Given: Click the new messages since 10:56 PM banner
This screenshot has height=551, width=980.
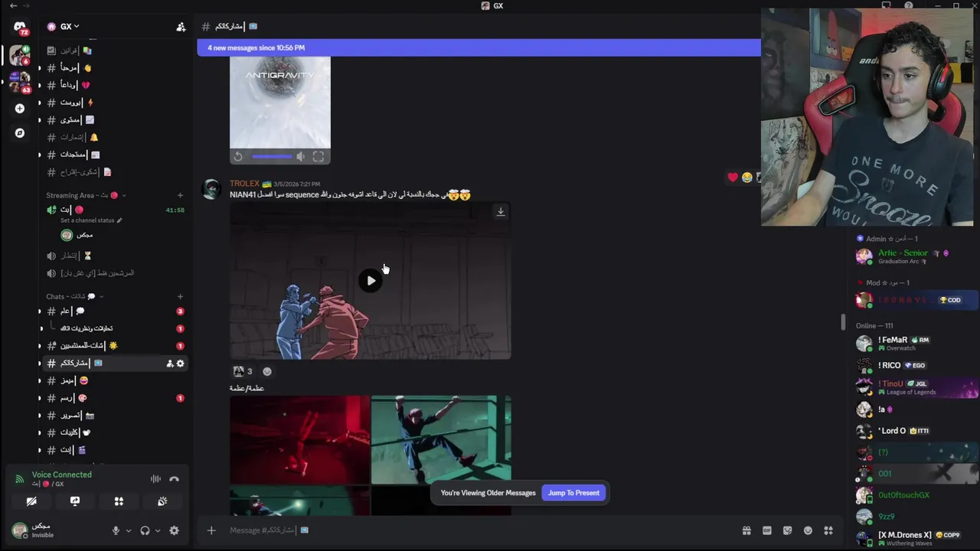Looking at the screenshot, I should click(x=479, y=47).
